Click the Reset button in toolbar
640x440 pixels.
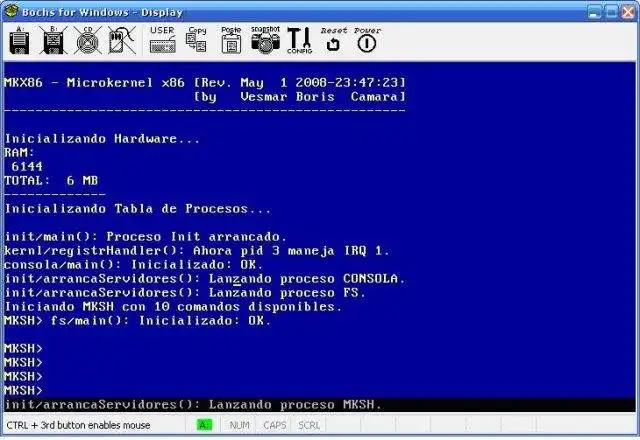coord(333,40)
